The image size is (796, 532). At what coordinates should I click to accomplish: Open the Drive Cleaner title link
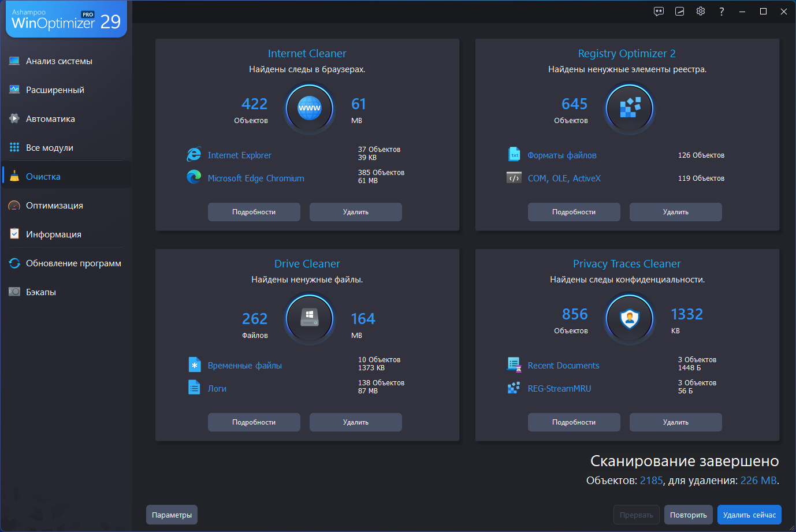[307, 264]
